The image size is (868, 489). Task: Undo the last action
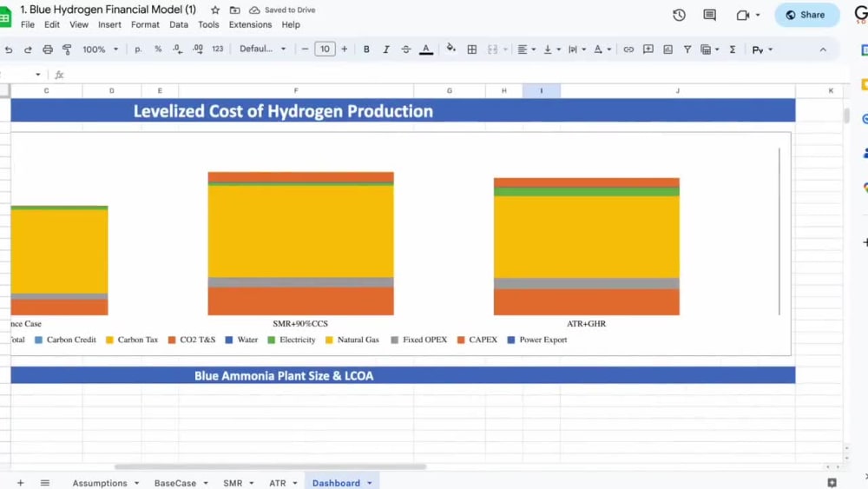(x=9, y=50)
